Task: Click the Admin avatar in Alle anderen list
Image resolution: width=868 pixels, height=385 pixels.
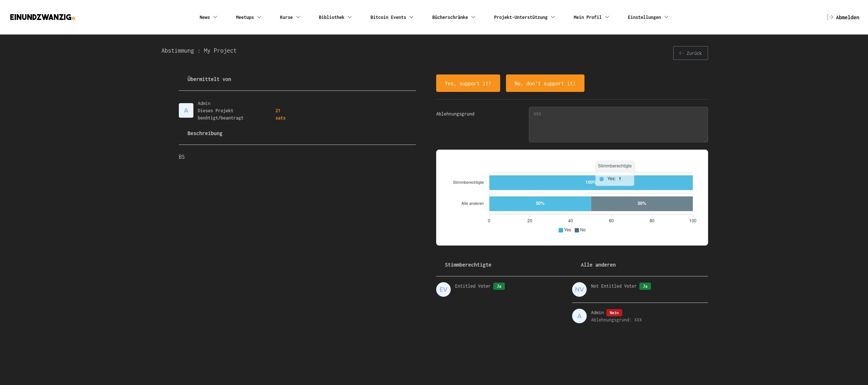Action: click(x=579, y=316)
